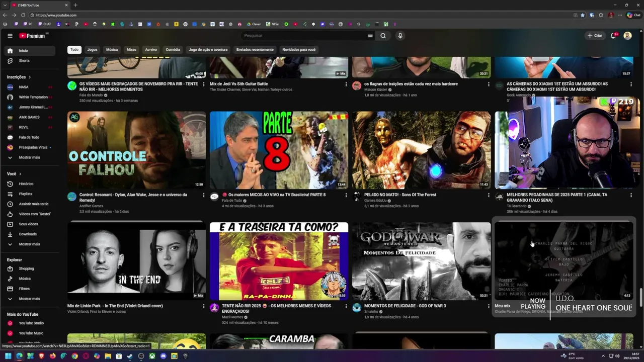
Task: Open Sons Of The Forest thumbnail
Action: point(421,150)
